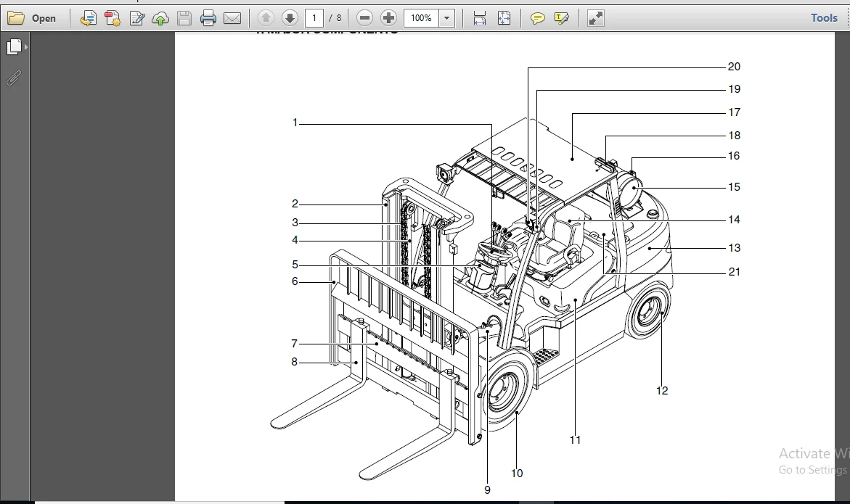This screenshot has width=850, height=504.
Task: Click callout label 4 in diagram
Action: coord(295,240)
